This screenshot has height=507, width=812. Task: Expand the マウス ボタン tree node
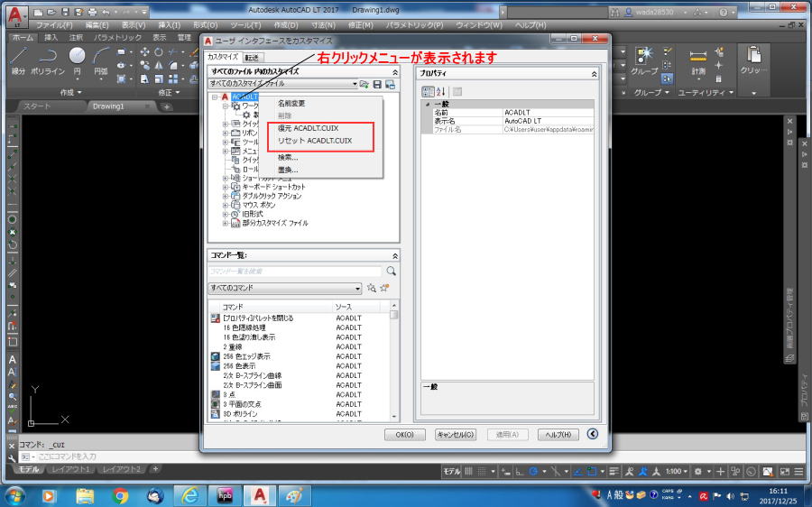click(226, 205)
